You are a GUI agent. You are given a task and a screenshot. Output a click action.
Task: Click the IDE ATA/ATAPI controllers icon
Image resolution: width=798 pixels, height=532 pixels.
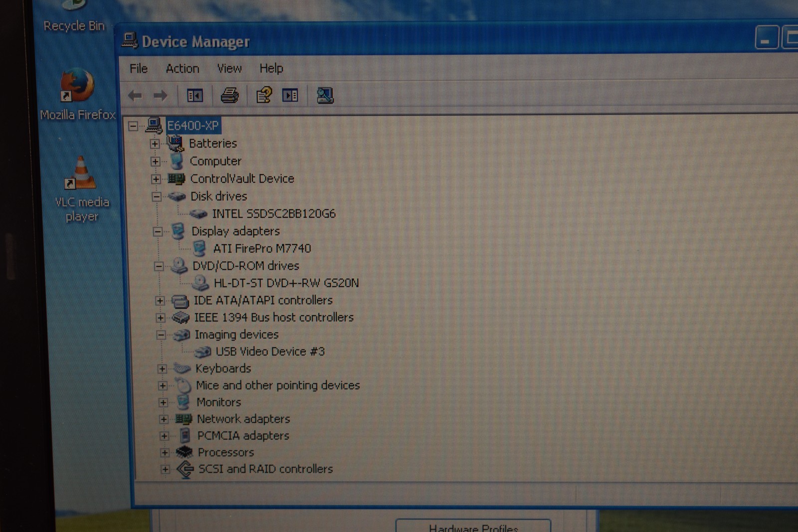tap(180, 301)
